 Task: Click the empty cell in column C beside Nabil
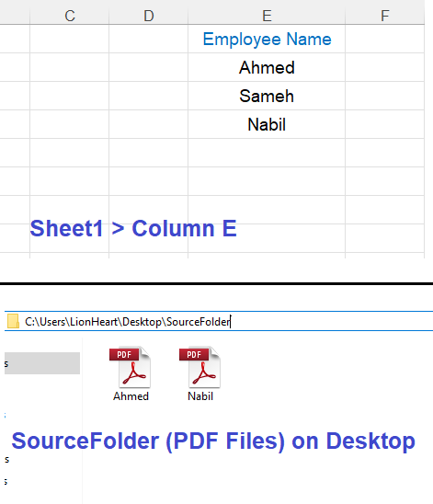coord(70,124)
